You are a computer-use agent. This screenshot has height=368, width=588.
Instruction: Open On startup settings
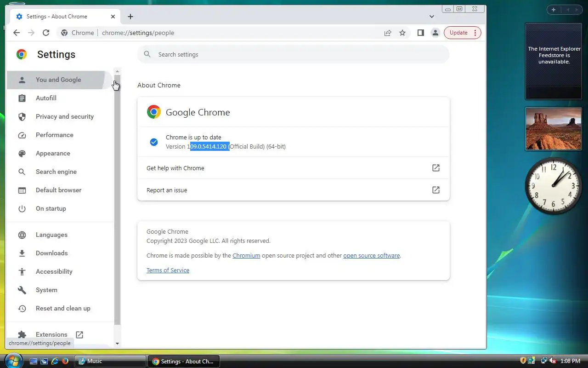click(60, 208)
